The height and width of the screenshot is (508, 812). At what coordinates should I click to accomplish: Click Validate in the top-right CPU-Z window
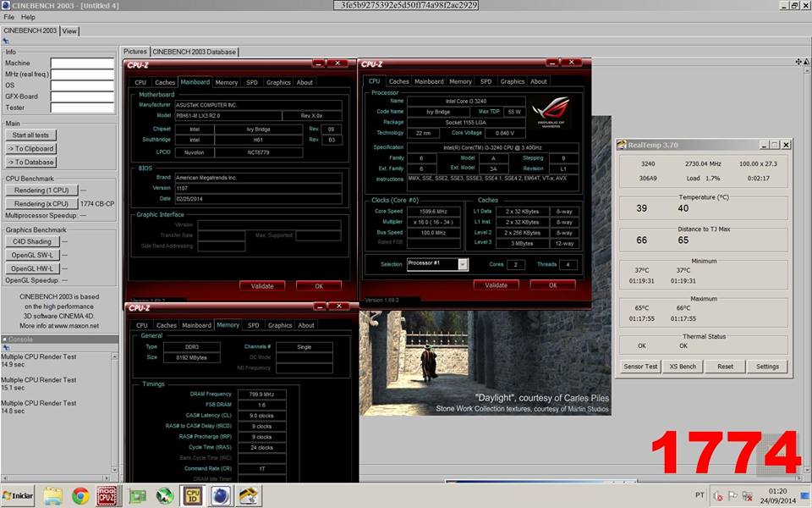pyautogui.click(x=497, y=285)
